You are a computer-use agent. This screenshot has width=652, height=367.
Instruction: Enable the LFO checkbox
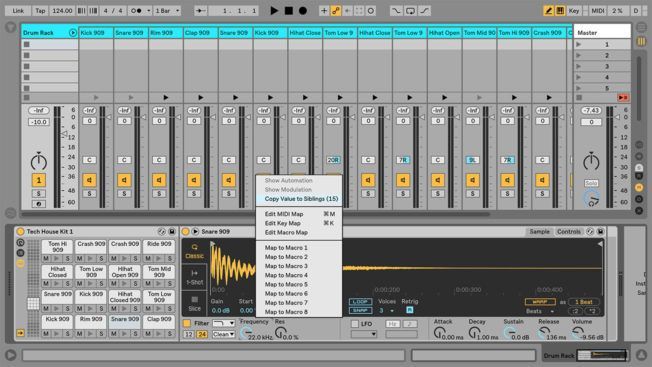tap(354, 323)
